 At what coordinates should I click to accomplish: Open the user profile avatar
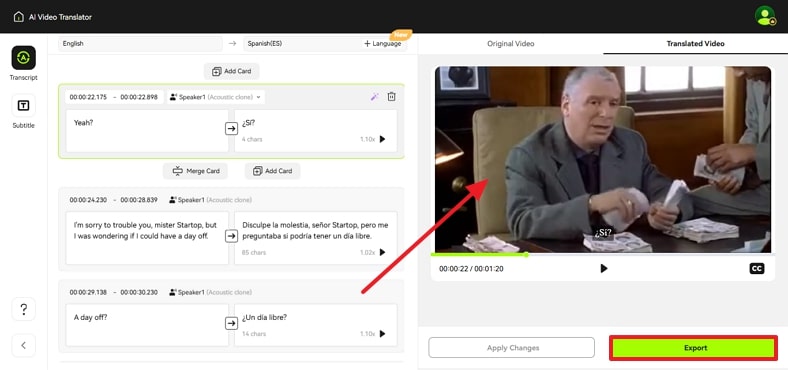point(765,16)
